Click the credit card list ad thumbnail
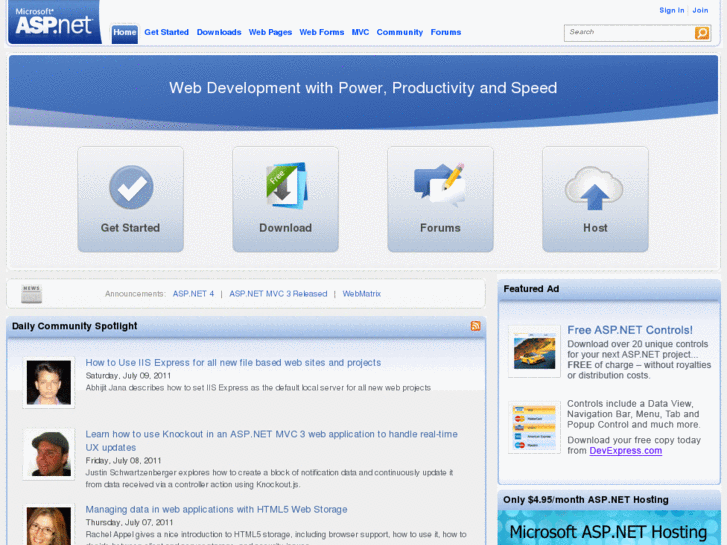Image resolution: width=727 pixels, height=545 pixels. (534, 427)
